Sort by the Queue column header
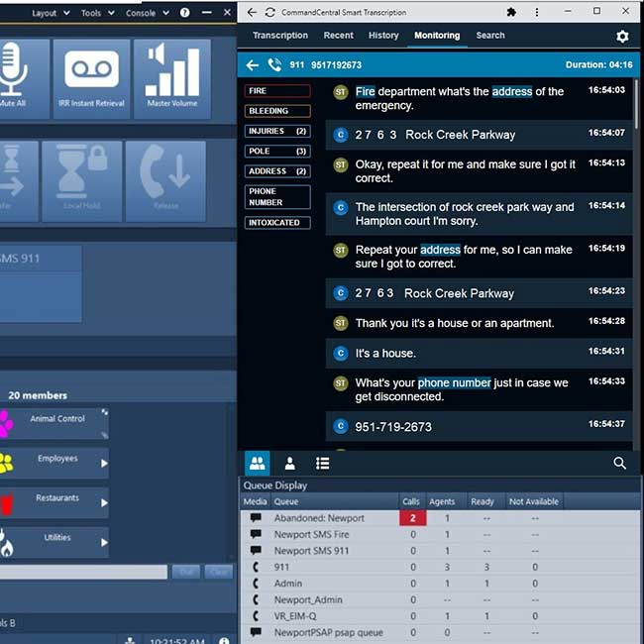This screenshot has height=644, width=644. (335, 501)
